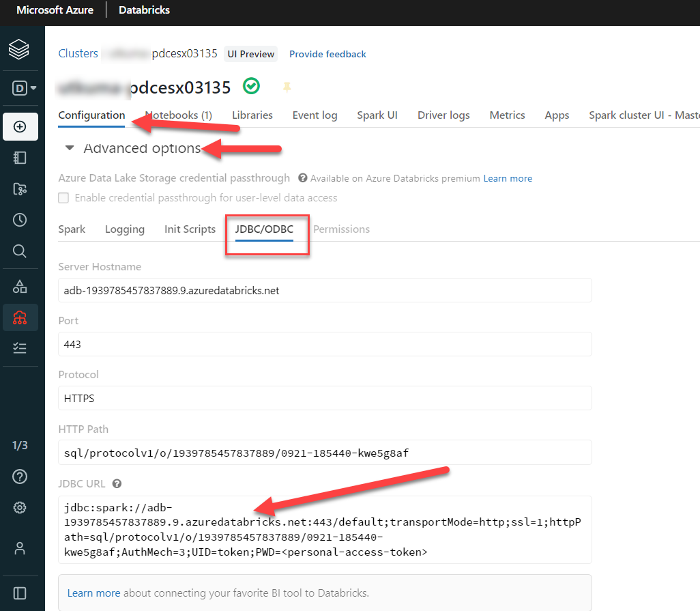Collapse the sidebar using bottom toggle icon
700x611 pixels.
(x=20, y=593)
